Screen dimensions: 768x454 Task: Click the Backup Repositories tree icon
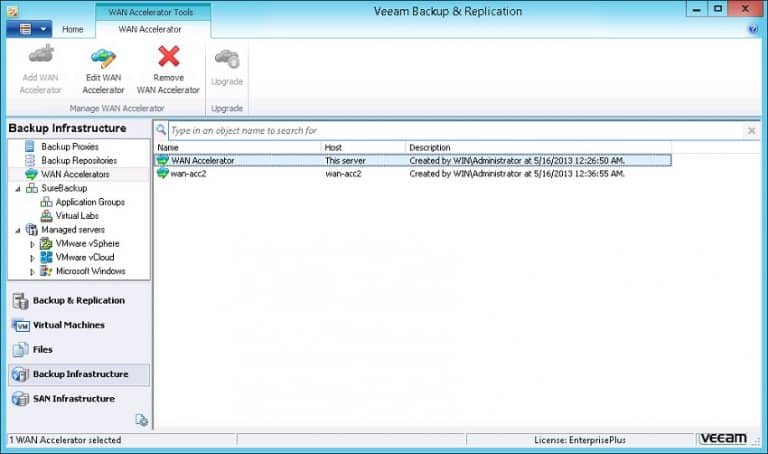click(x=30, y=160)
